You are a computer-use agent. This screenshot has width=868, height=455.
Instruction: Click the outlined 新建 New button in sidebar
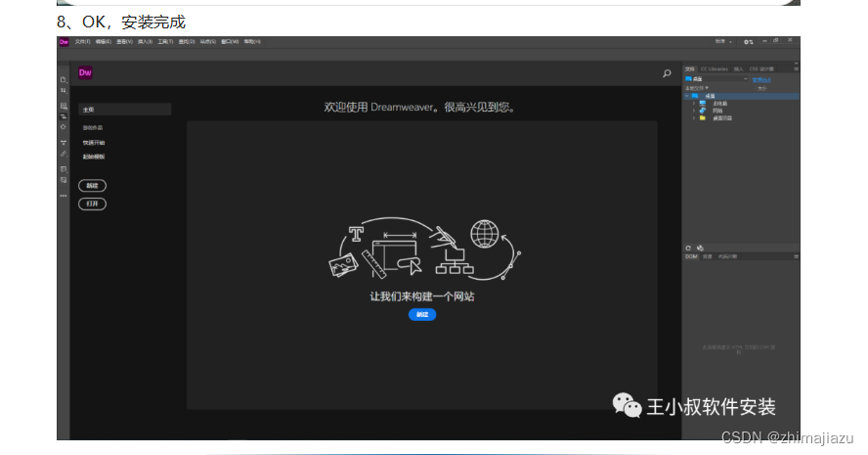point(93,186)
